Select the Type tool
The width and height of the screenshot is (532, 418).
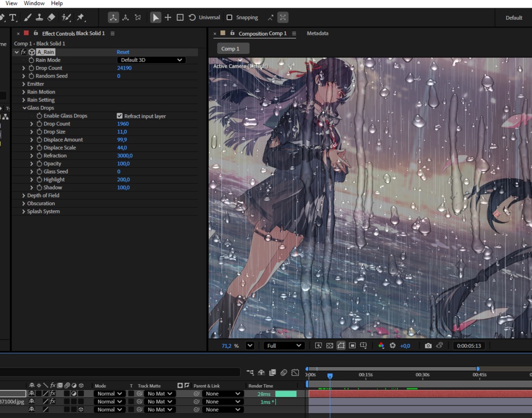tap(13, 18)
